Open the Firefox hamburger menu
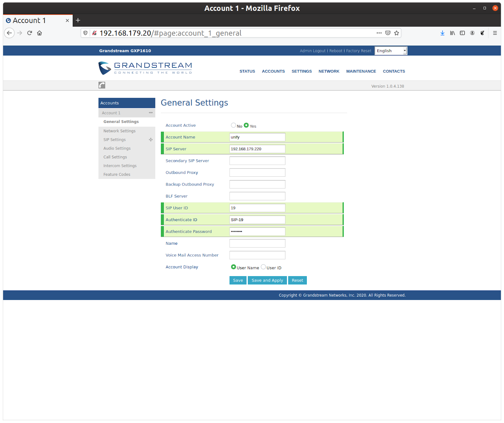The image size is (504, 423). coord(495,33)
